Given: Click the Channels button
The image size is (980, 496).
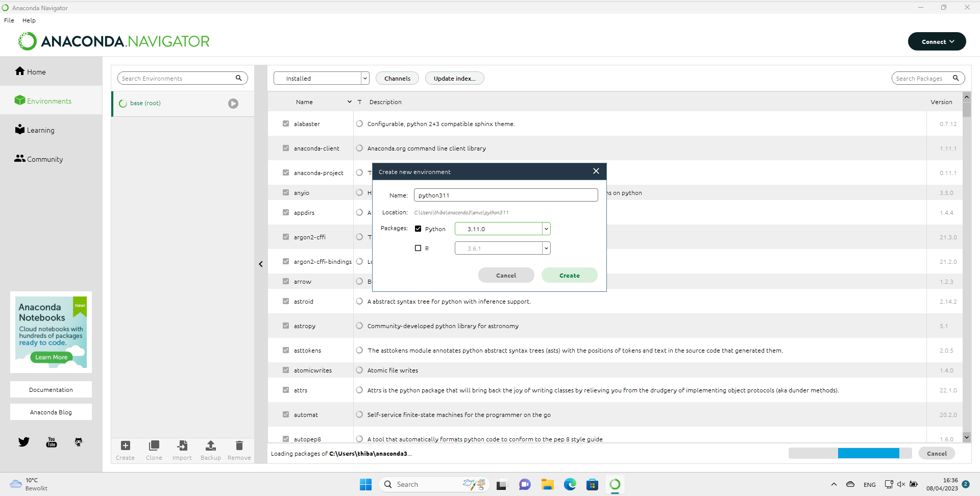Looking at the screenshot, I should [397, 78].
